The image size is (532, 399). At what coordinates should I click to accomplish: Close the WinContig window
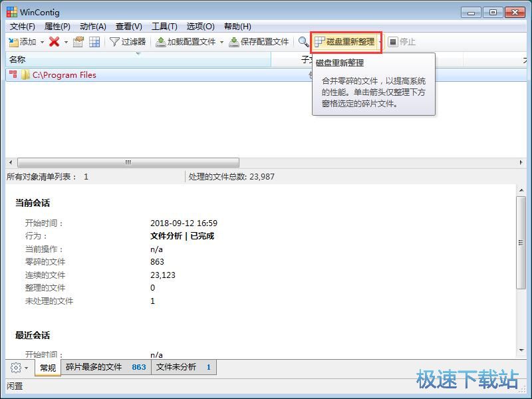point(515,13)
